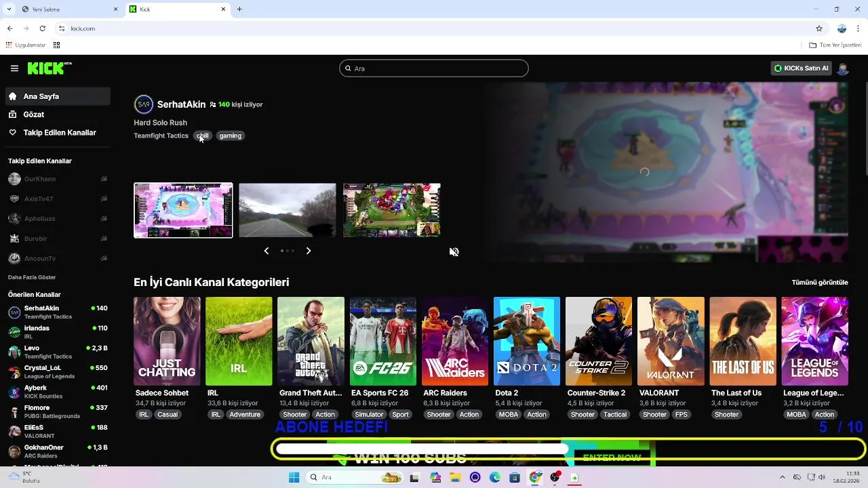This screenshot has width=868, height=488.
Task: Open the hamburger sidebar menu
Action: [14, 68]
